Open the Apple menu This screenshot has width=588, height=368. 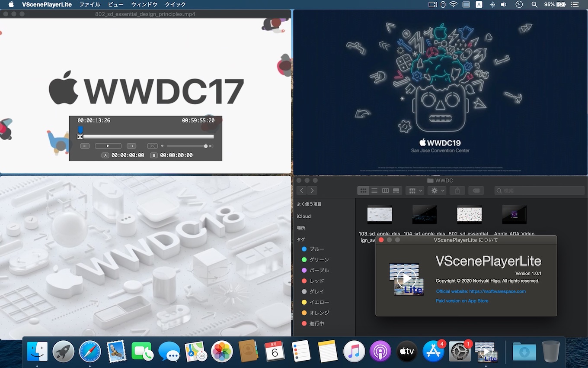11,4
